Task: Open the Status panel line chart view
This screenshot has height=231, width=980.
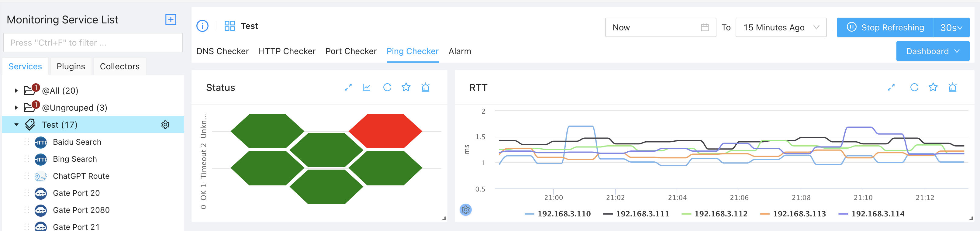Action: click(367, 88)
